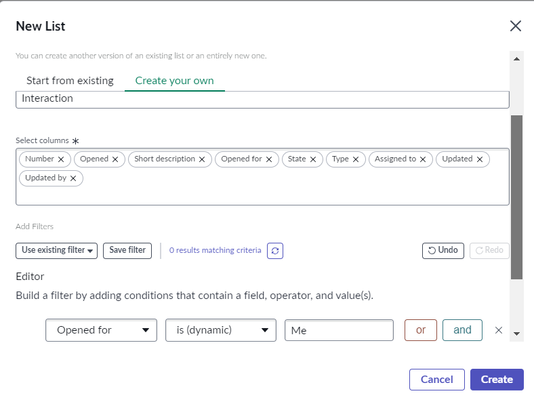The width and height of the screenshot is (534, 396).
Task: Delete the Opened for filter condition
Action: pyautogui.click(x=499, y=330)
